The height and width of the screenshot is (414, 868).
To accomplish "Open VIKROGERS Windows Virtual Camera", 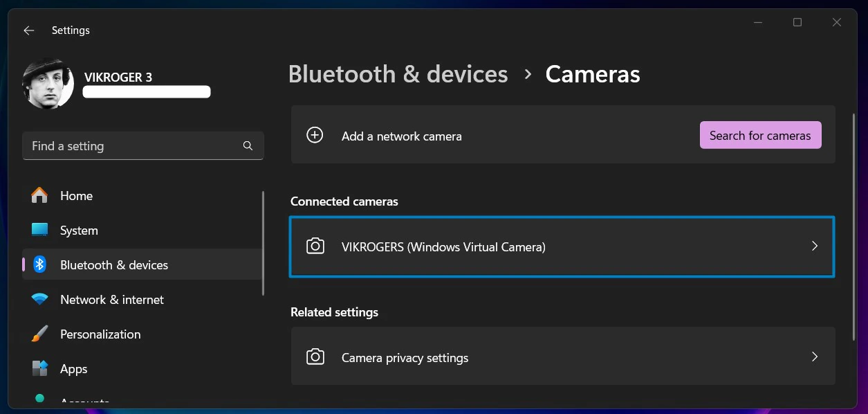I will (x=562, y=246).
